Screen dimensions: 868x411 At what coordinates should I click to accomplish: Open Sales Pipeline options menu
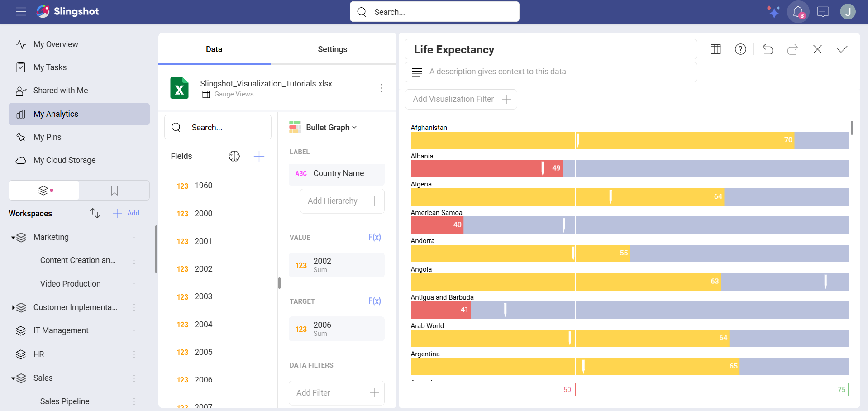point(134,401)
